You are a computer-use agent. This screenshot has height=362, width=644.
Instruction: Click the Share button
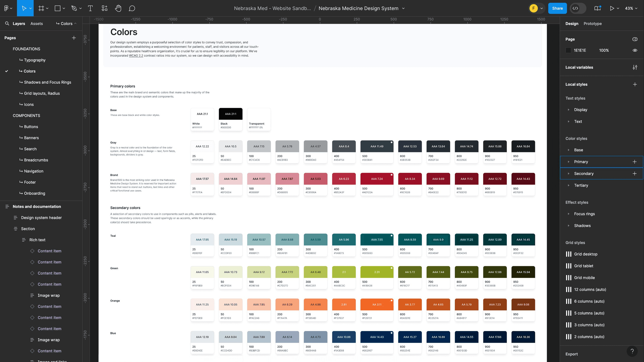point(557,8)
